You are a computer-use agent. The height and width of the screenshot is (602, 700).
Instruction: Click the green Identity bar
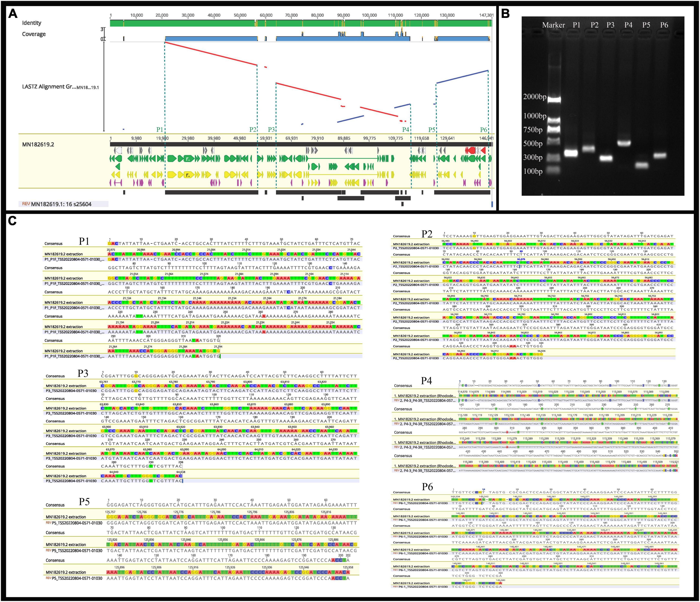301,23
